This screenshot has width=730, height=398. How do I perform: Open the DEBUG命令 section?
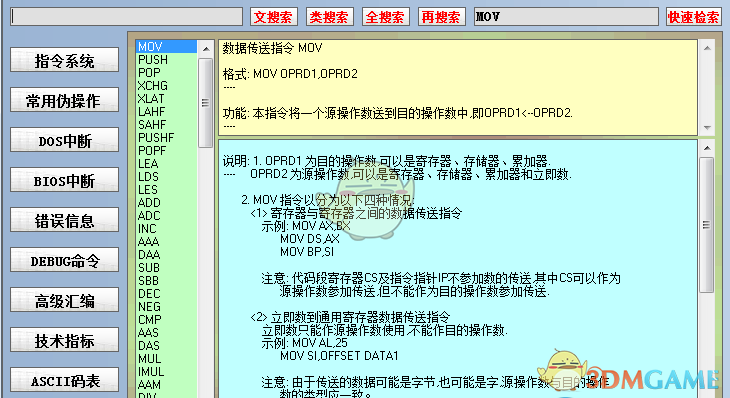[64, 260]
